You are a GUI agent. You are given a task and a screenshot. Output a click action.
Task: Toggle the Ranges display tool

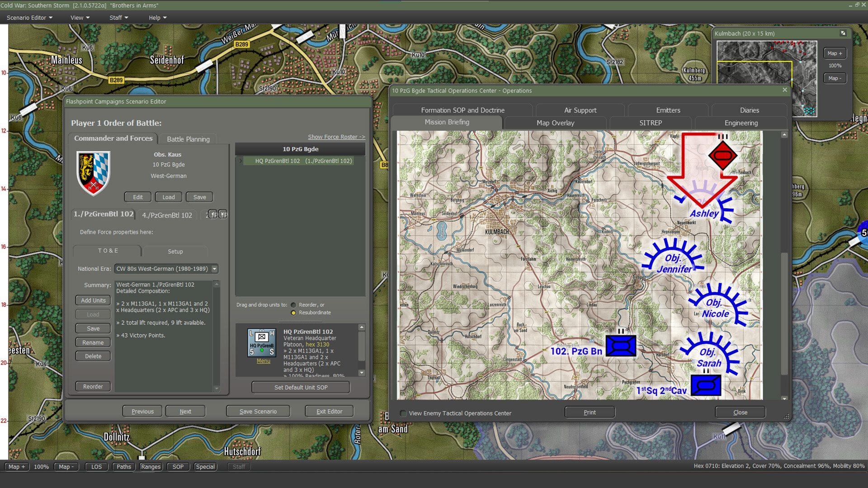[151, 466]
